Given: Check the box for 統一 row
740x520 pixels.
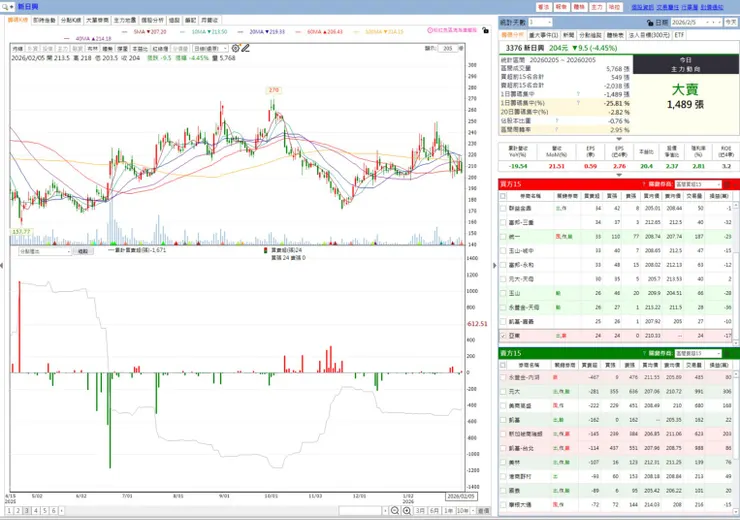Looking at the screenshot, I should pyautogui.click(x=503, y=236).
